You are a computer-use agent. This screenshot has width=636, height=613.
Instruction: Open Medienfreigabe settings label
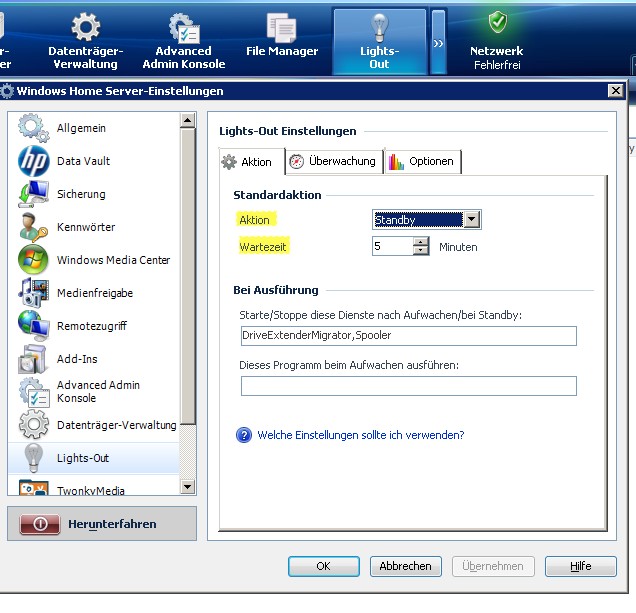tap(95, 293)
